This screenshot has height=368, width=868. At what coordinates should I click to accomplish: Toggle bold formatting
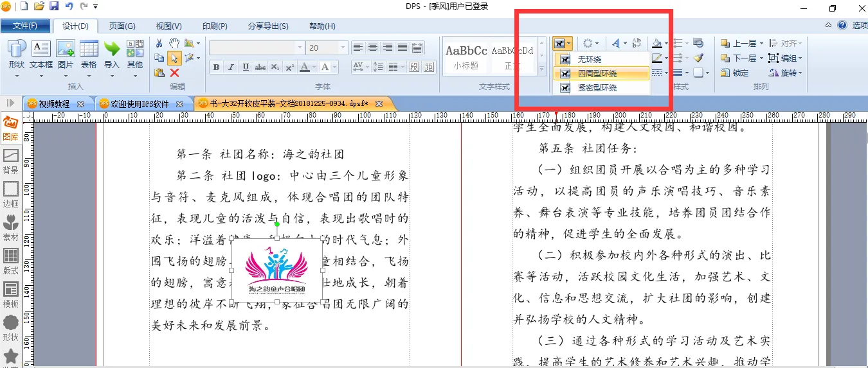[216, 67]
